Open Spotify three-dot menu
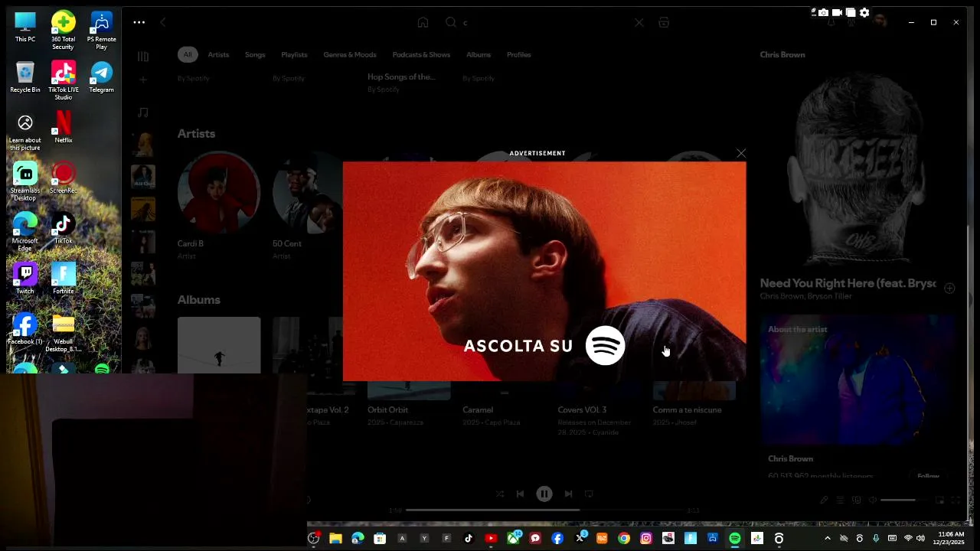Screen dimensions: 980x551 click(x=139, y=22)
